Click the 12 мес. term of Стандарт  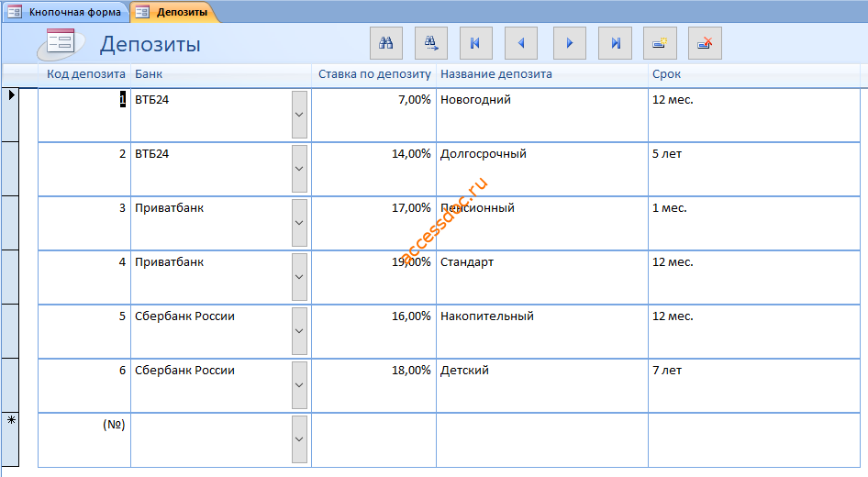(x=754, y=277)
